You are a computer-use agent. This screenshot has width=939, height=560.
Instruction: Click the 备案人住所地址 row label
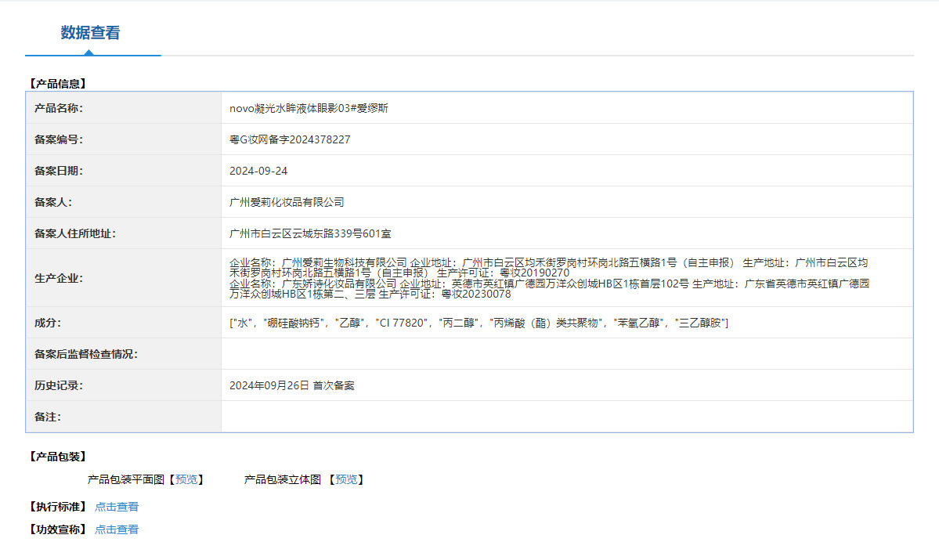pos(75,233)
